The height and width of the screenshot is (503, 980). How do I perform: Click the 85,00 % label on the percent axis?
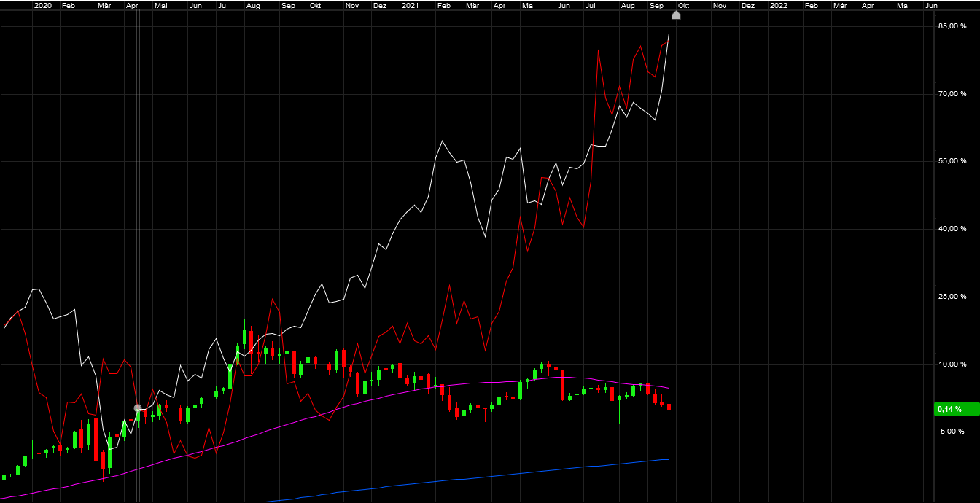coord(952,26)
